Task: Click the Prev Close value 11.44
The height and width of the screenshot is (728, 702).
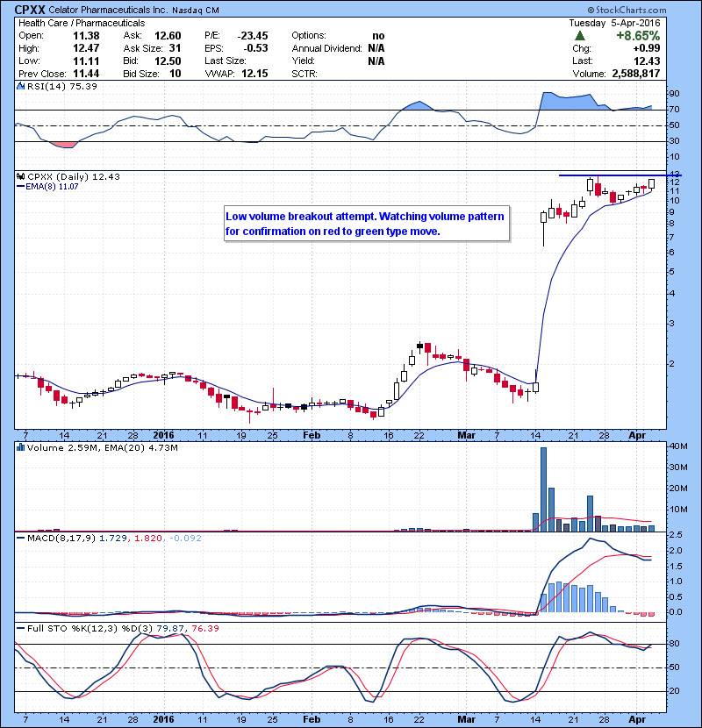Action: coord(86,74)
